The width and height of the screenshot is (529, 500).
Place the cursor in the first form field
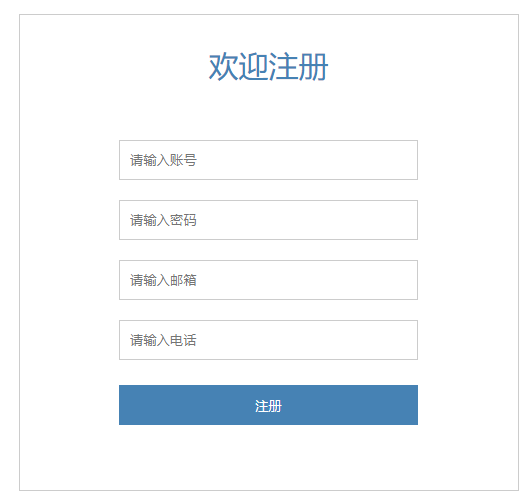coord(268,160)
